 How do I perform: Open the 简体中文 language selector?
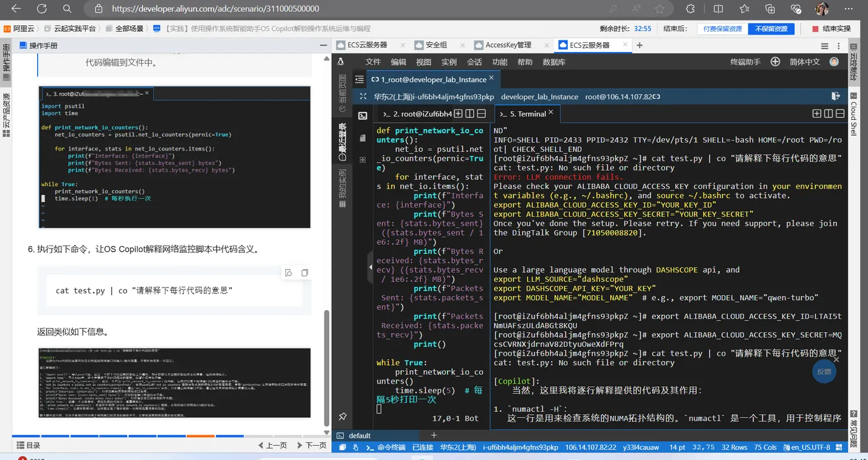click(805, 61)
